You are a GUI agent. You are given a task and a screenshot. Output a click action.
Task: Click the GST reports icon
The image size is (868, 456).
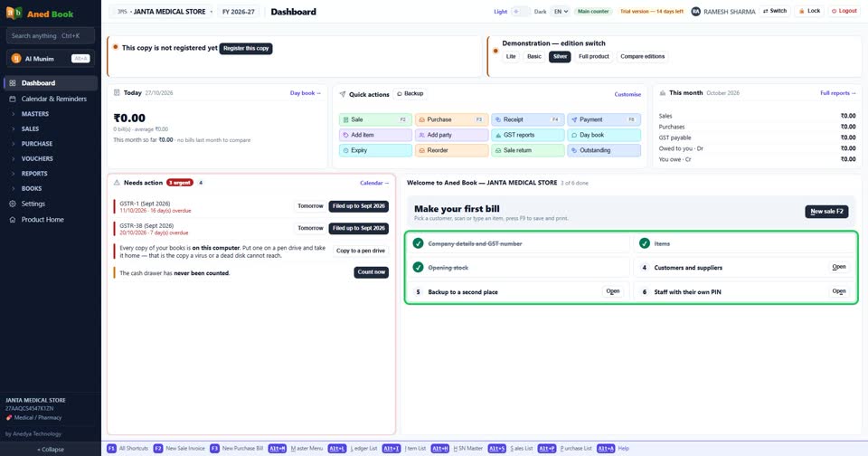click(x=497, y=135)
